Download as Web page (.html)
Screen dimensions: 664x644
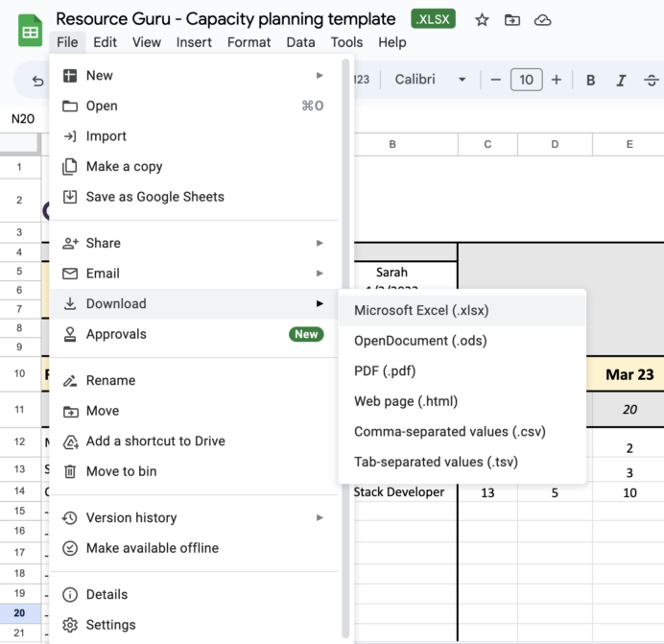click(462, 401)
